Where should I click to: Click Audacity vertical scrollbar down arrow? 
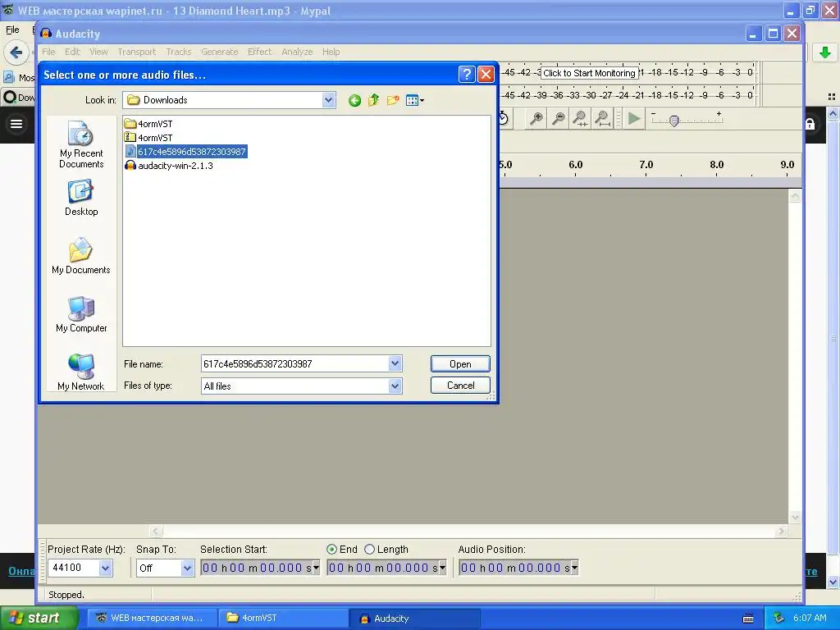[795, 517]
